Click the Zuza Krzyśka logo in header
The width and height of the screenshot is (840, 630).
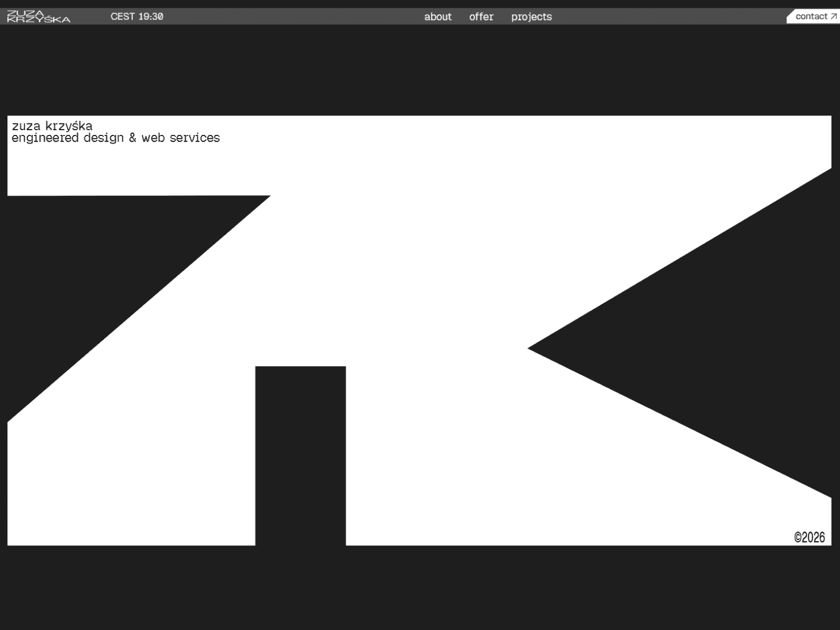click(39, 17)
